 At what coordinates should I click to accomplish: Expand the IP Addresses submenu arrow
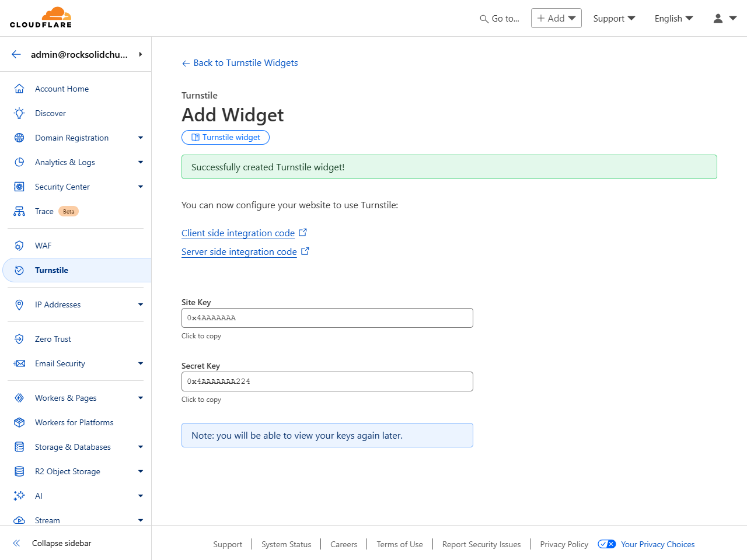point(141,304)
